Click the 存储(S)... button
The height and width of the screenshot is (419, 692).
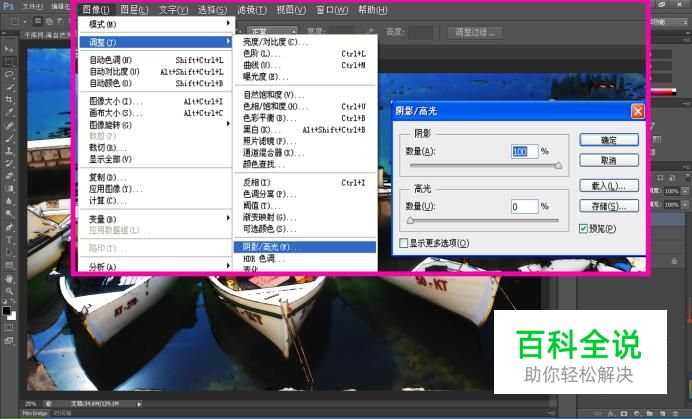click(609, 206)
